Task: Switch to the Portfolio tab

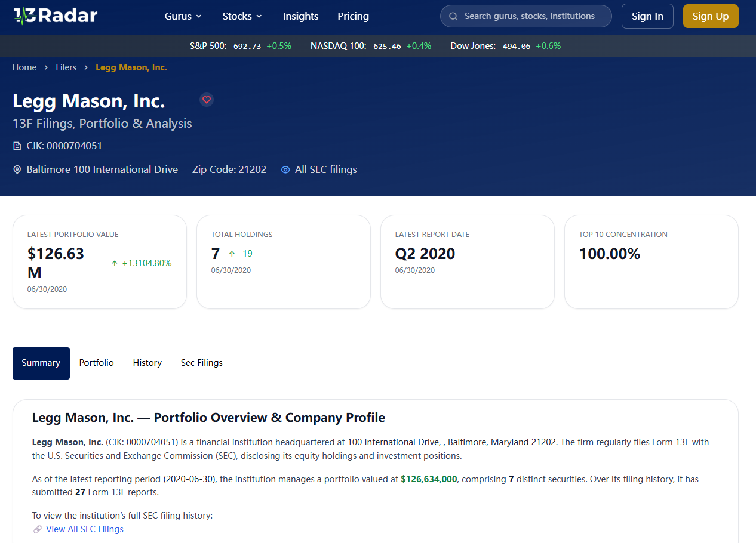Action: point(96,363)
